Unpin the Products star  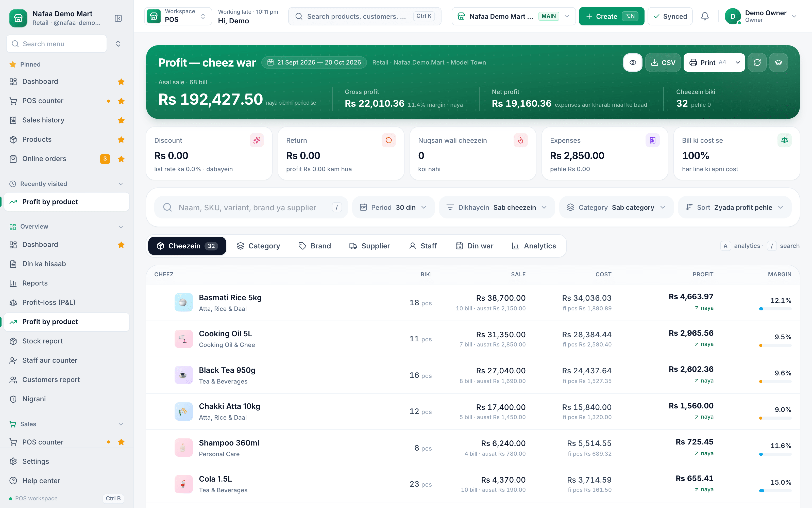click(122, 139)
